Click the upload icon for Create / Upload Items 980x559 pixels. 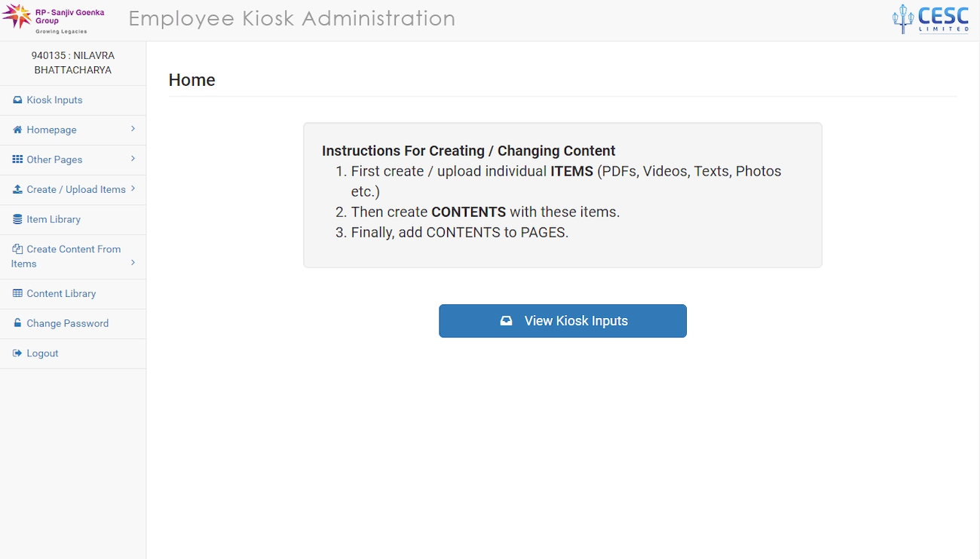17,189
